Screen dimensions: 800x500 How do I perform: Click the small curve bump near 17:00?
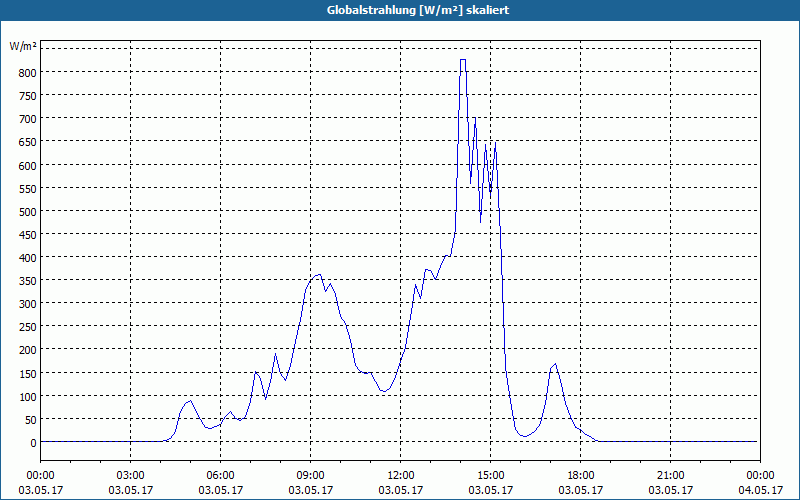[555, 364]
